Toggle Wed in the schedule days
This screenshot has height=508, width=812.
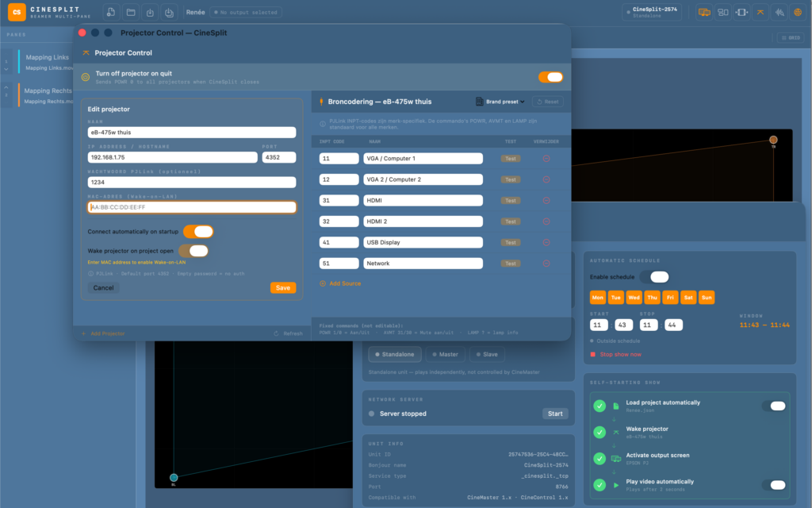[634, 298]
